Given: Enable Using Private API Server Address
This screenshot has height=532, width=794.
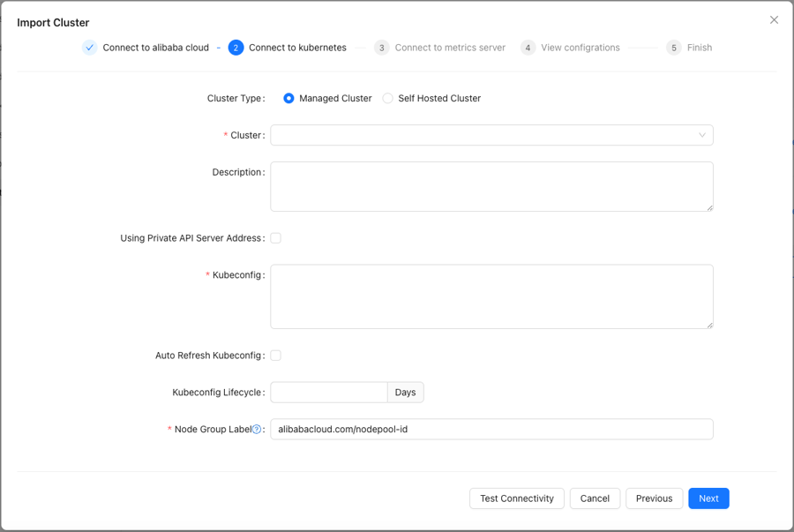Looking at the screenshot, I should click(275, 238).
